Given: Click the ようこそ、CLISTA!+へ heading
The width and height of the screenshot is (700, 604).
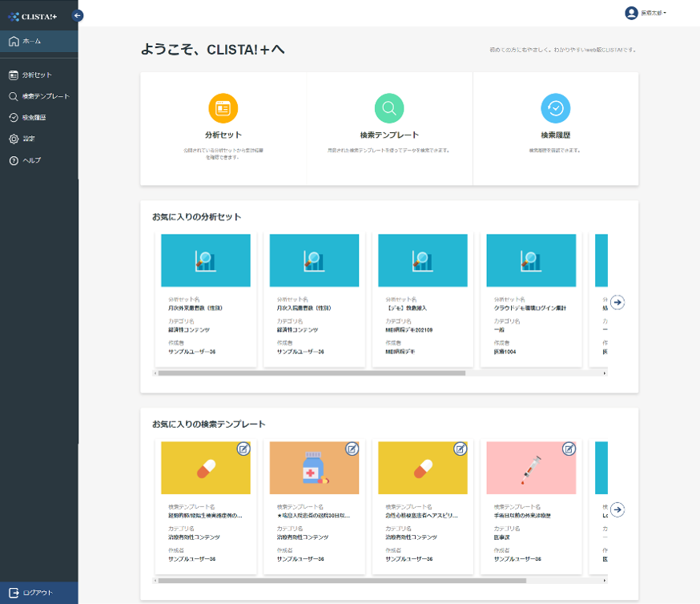Looking at the screenshot, I should [212, 49].
